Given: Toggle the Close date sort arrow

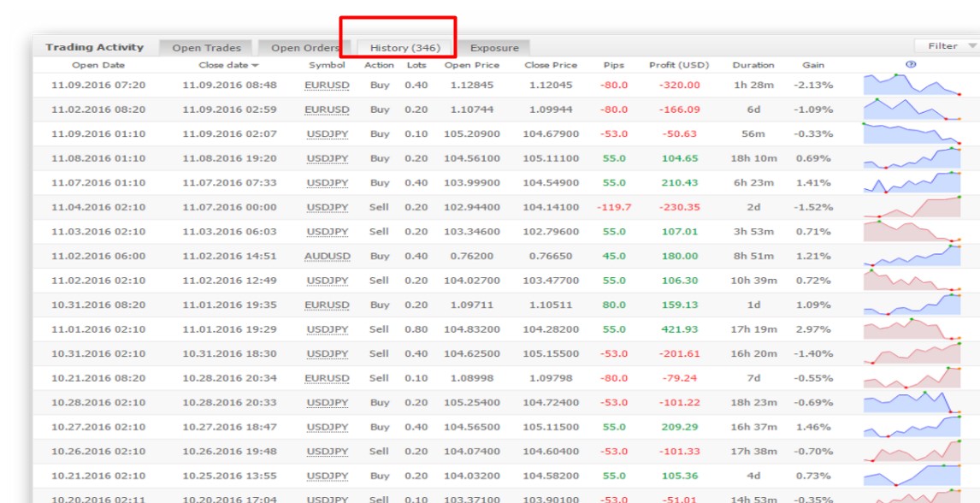Looking at the screenshot, I should click(255, 65).
